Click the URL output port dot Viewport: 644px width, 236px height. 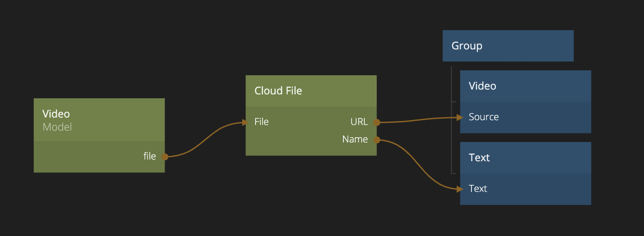pos(376,122)
